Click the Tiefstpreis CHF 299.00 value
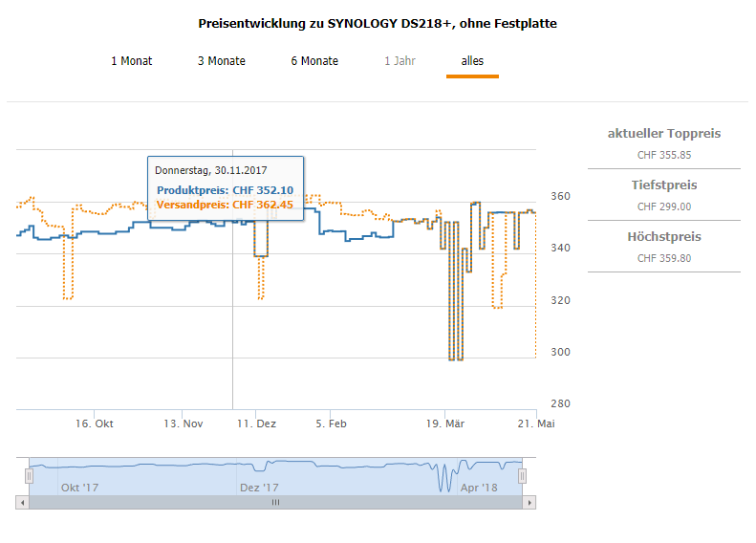 click(664, 206)
